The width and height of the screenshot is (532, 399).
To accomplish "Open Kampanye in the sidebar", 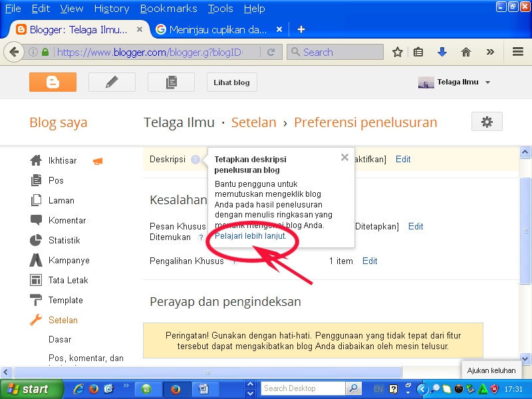I will 69,261.
